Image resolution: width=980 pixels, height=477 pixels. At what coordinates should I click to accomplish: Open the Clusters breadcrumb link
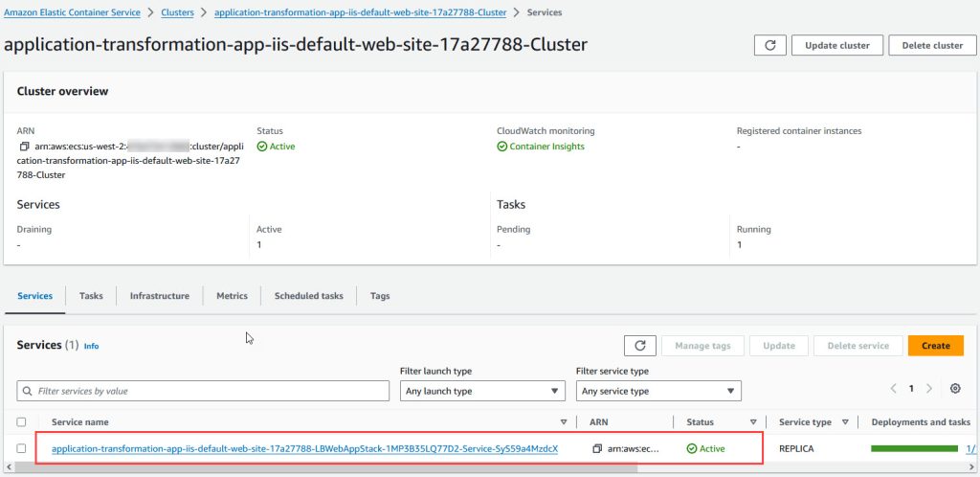[177, 12]
